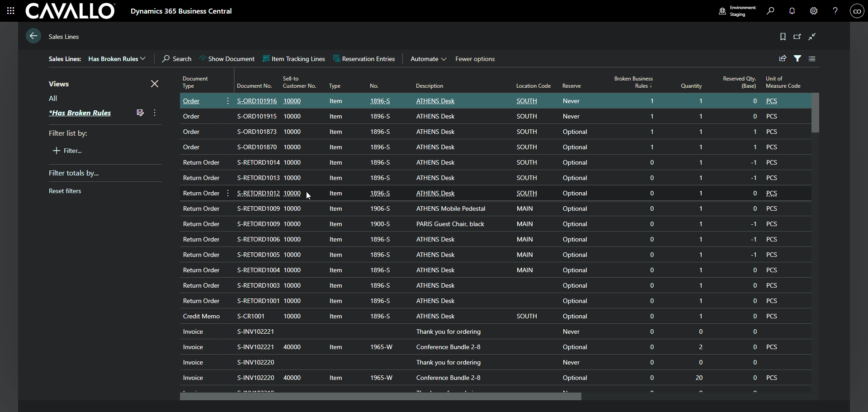The image size is (868, 412).
Task: Click the back arrow button
Action: [33, 36]
